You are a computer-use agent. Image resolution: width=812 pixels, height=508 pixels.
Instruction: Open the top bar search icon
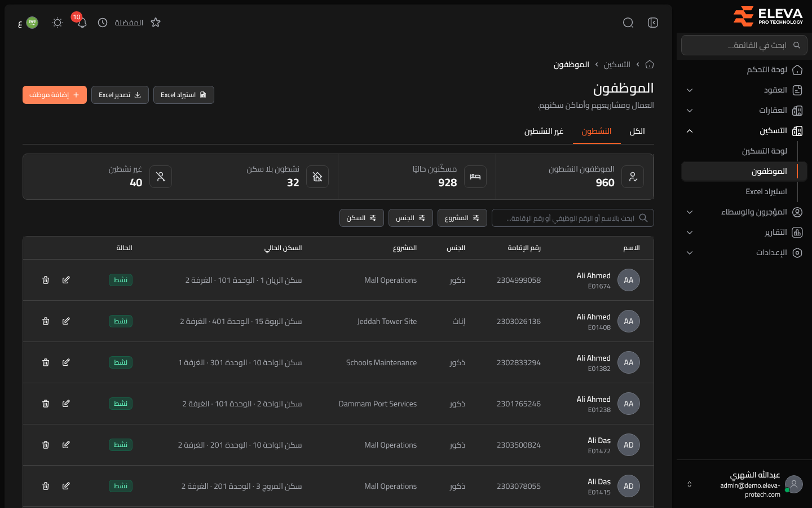point(628,23)
